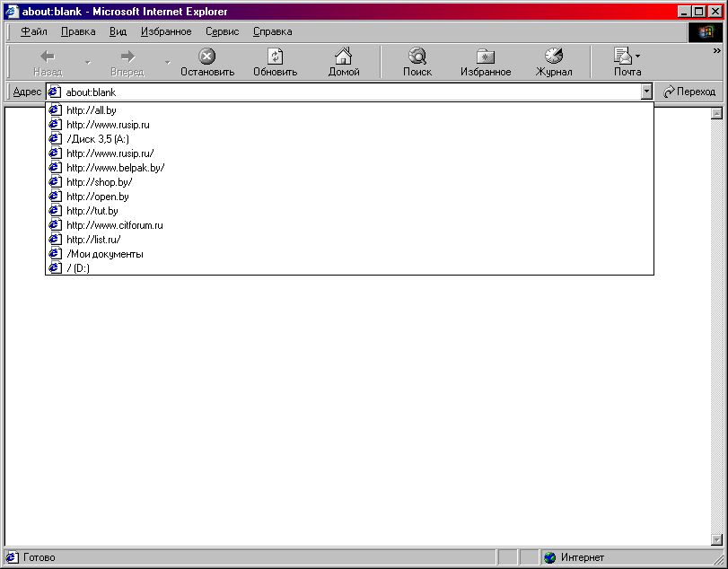728x569 pixels.
Task: Collapse the address bar dropdown arrow
Action: (646, 92)
